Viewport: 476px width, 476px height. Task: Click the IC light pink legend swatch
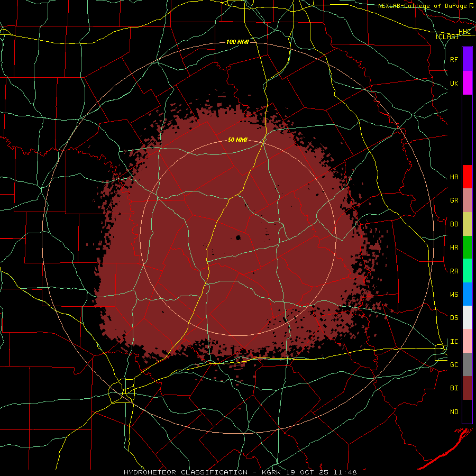467,341
